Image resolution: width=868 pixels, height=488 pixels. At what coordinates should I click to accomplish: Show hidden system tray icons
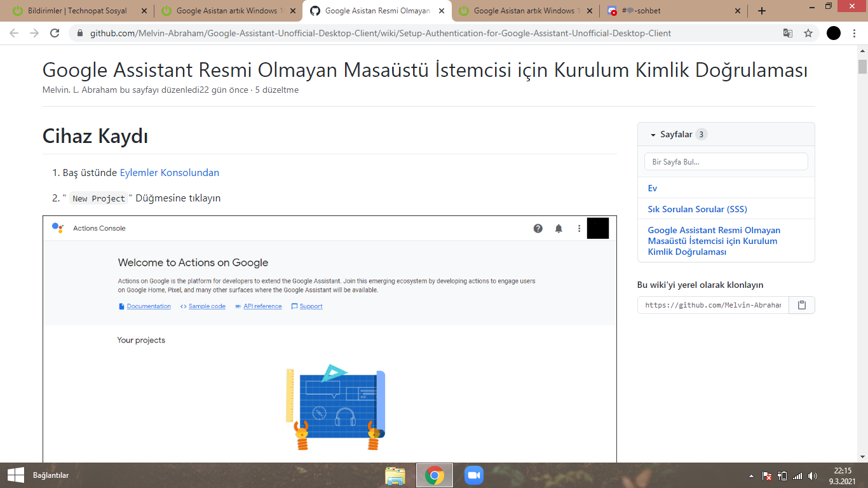(x=752, y=476)
